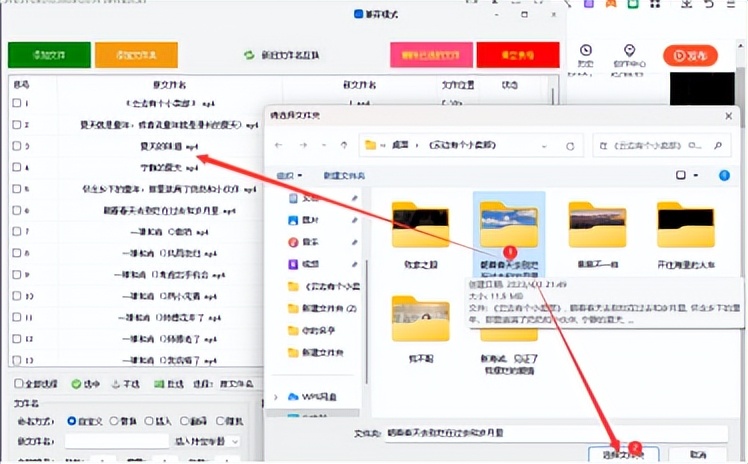Click the dialog search box
Viewport: 748px width, 464px height.
pos(662,145)
